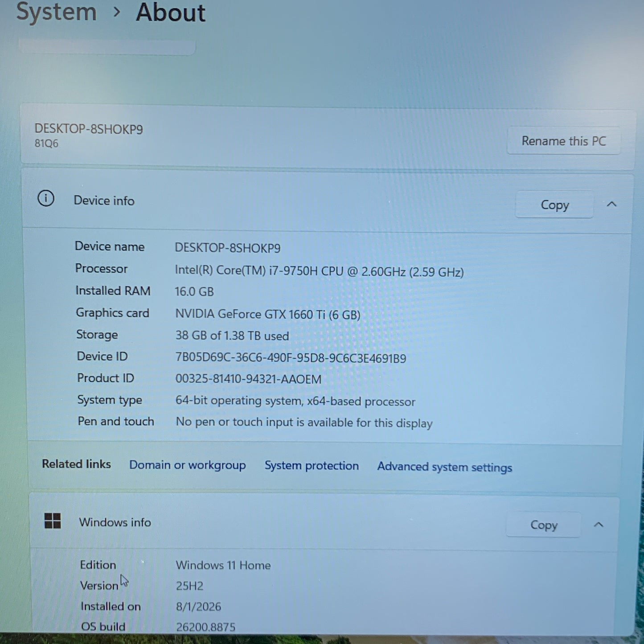The image size is (644, 644).
Task: Click the Processor label
Action: pyautogui.click(x=101, y=268)
